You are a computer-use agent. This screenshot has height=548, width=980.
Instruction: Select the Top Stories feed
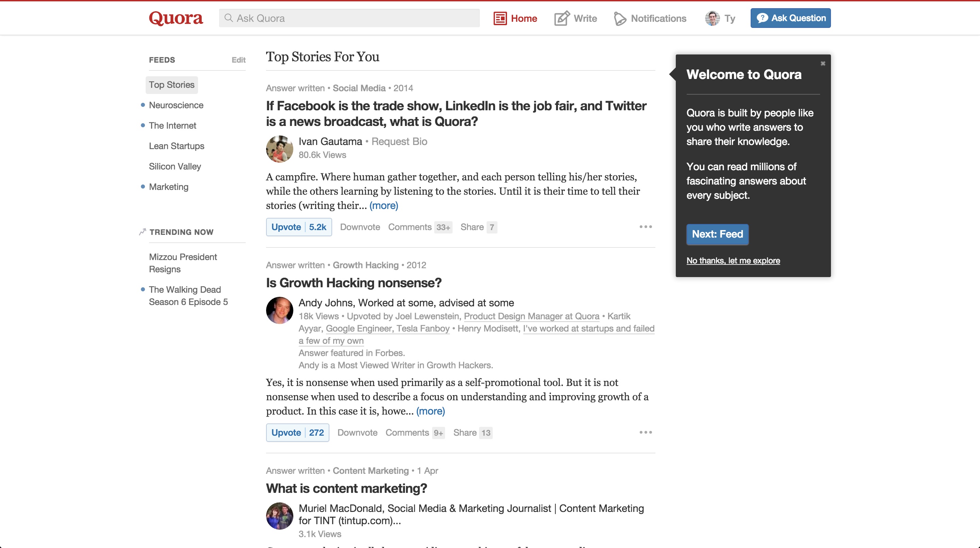coord(171,84)
